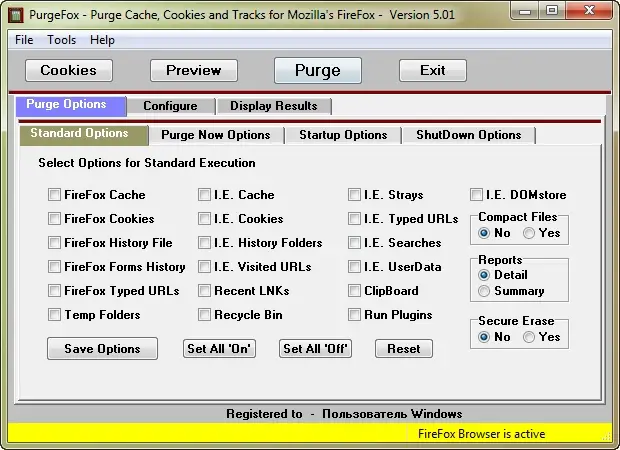Image resolution: width=620 pixels, height=450 pixels.
Task: Enable the I.E. DOMstore checkbox
Action: [x=476, y=195]
